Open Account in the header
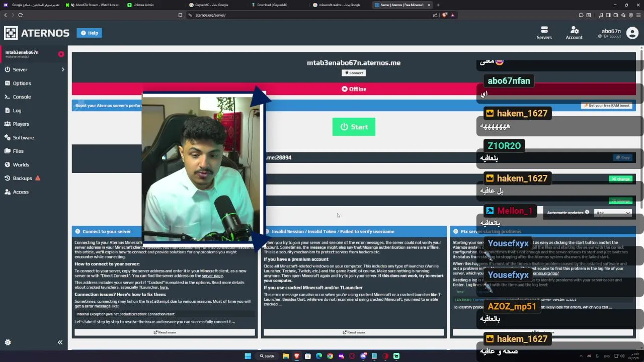The width and height of the screenshot is (644, 362). click(x=574, y=33)
